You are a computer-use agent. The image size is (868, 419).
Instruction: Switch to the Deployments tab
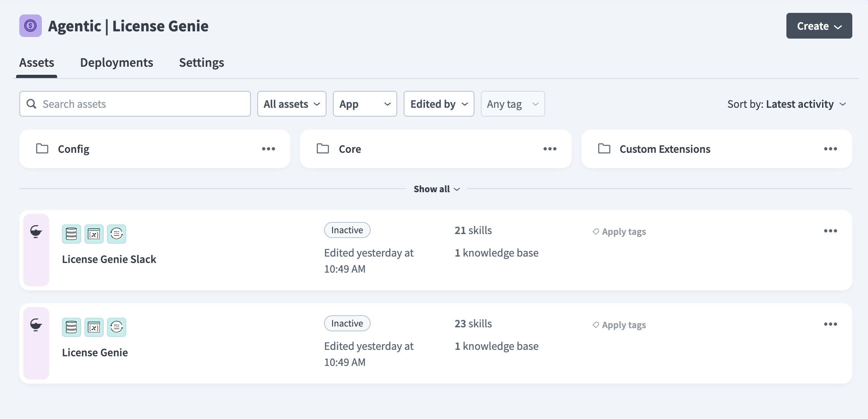click(117, 63)
